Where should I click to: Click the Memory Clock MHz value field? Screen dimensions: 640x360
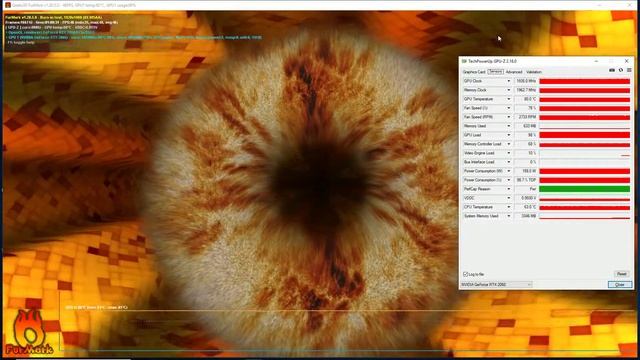click(526, 90)
